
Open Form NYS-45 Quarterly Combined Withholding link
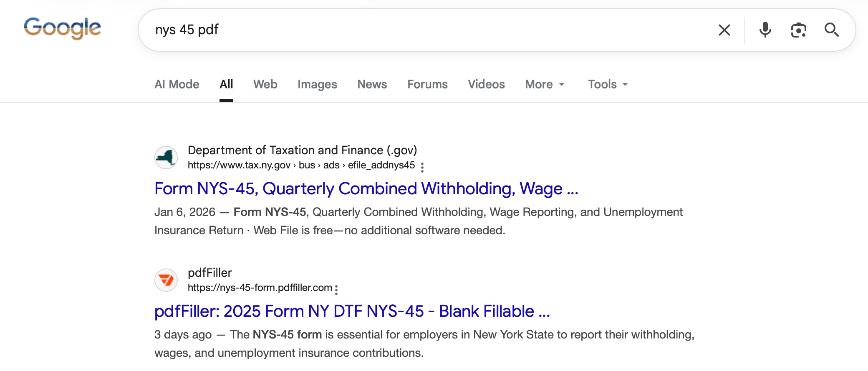366,189
